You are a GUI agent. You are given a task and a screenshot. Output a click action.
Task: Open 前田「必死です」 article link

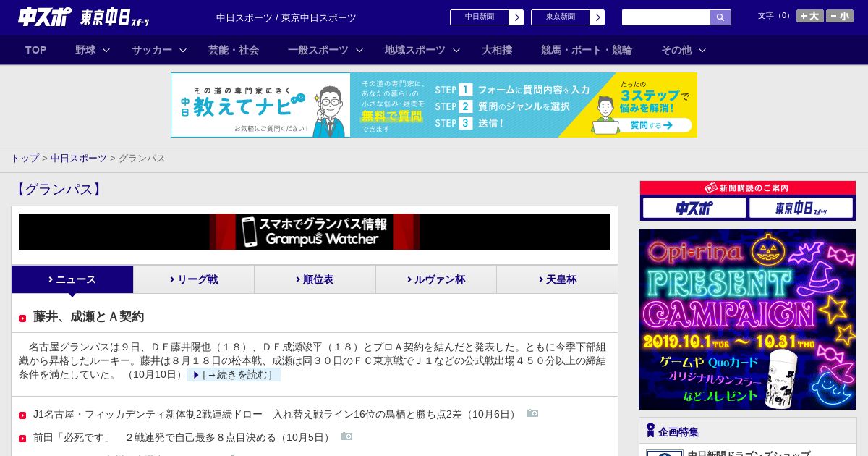[183, 437]
